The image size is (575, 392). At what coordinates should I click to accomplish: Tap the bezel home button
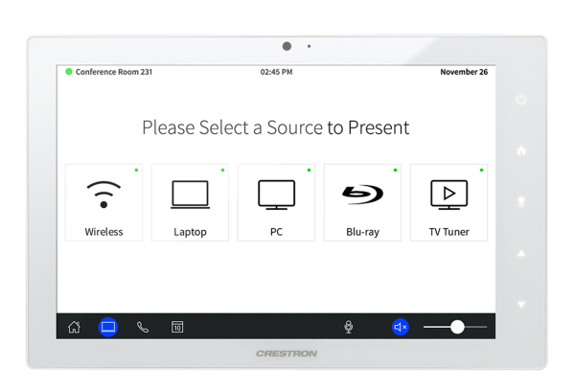(521, 150)
